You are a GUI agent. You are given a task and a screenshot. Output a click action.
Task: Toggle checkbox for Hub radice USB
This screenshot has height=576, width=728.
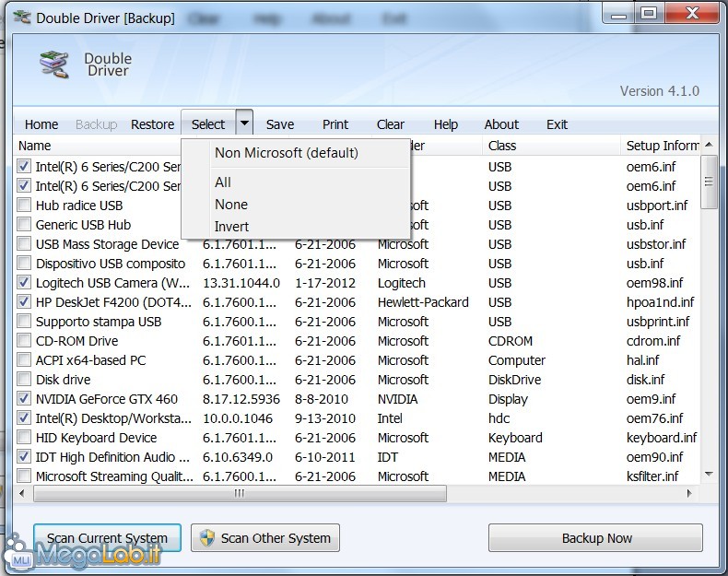pyautogui.click(x=24, y=205)
